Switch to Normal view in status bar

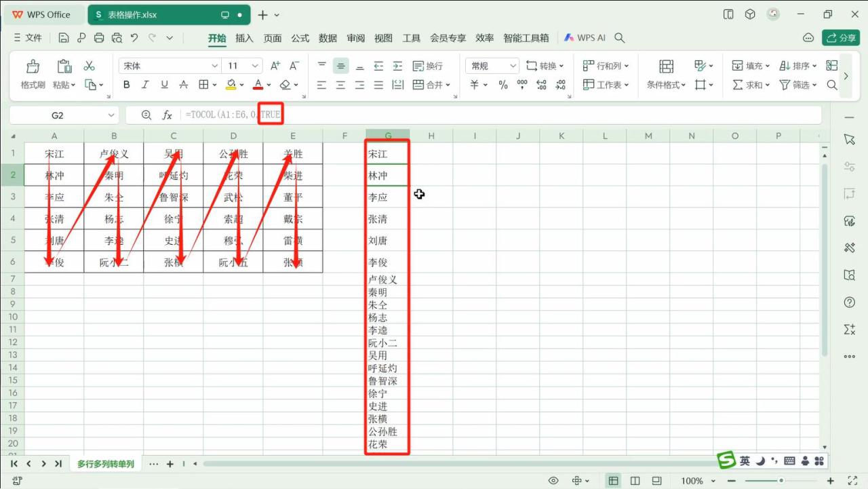click(x=613, y=481)
